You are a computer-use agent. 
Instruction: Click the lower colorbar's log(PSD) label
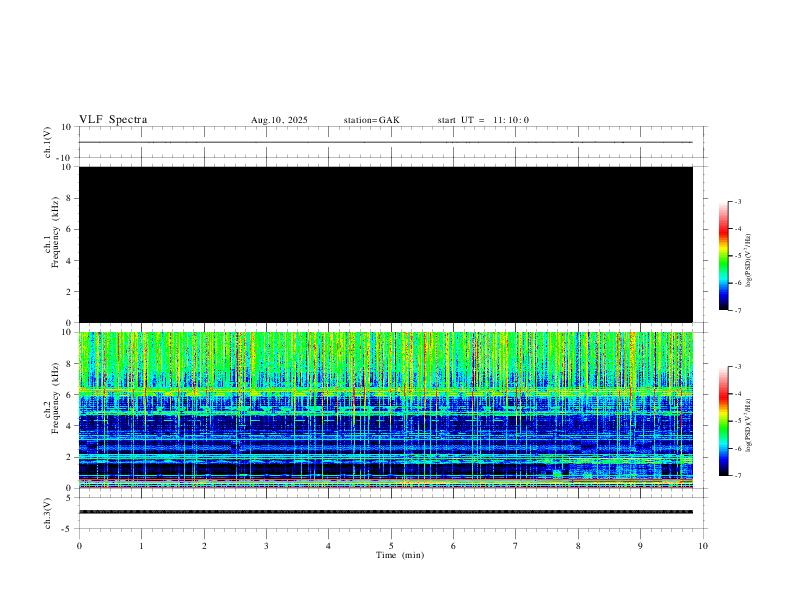748,426
